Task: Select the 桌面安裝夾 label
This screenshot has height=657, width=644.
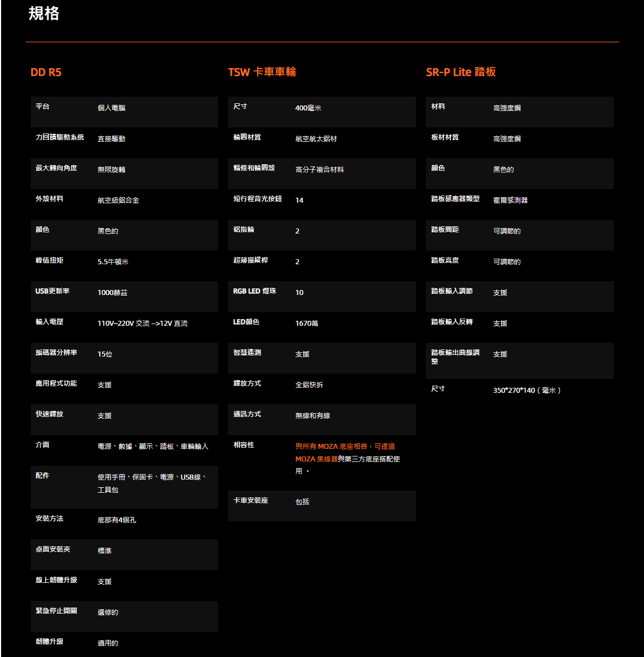Action: point(53,549)
